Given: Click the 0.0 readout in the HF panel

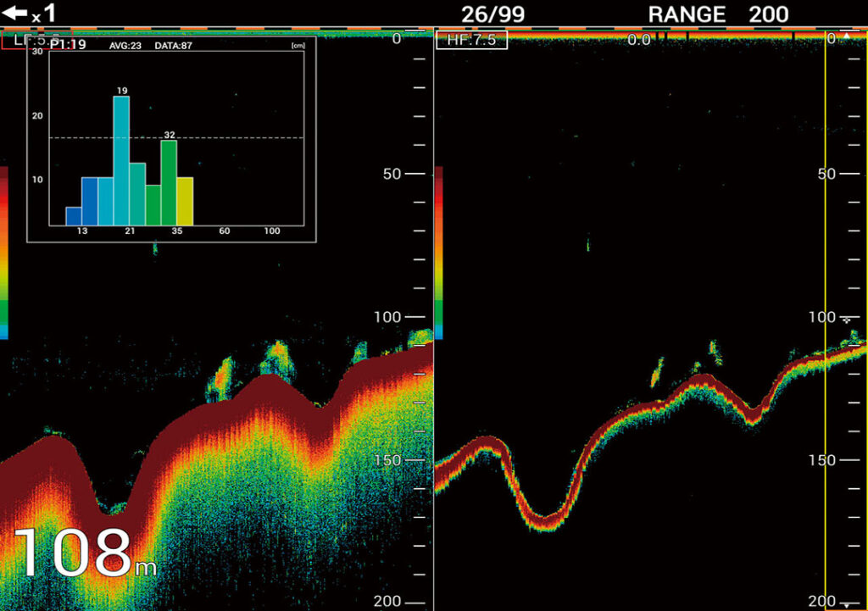Looking at the screenshot, I should (x=638, y=40).
